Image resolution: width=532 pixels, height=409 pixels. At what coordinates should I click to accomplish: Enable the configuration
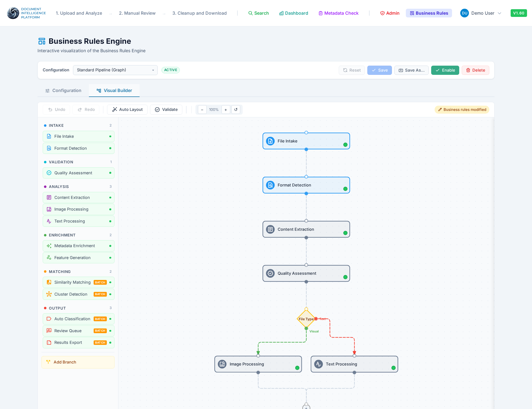tap(445, 70)
